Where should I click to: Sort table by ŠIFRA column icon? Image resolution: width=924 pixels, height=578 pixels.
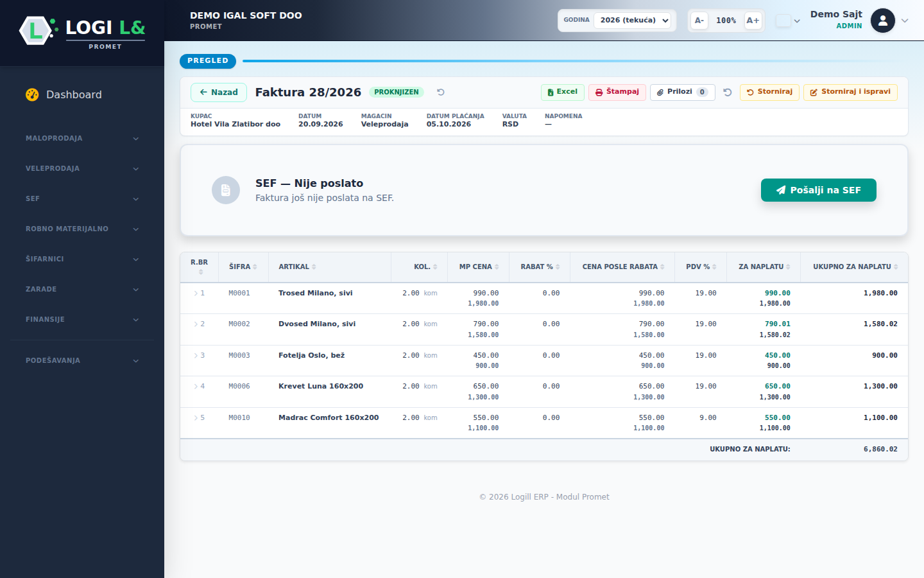point(255,267)
